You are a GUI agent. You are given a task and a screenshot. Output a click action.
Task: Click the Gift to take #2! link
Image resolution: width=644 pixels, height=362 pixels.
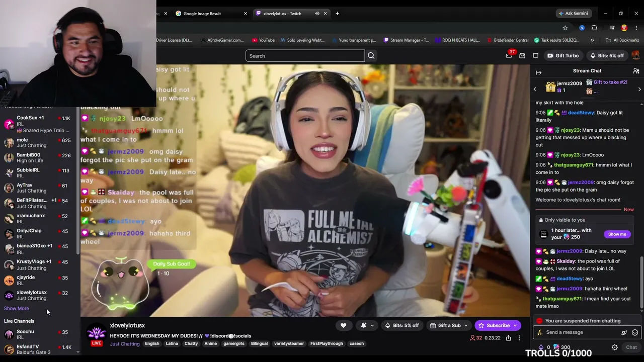(x=610, y=82)
